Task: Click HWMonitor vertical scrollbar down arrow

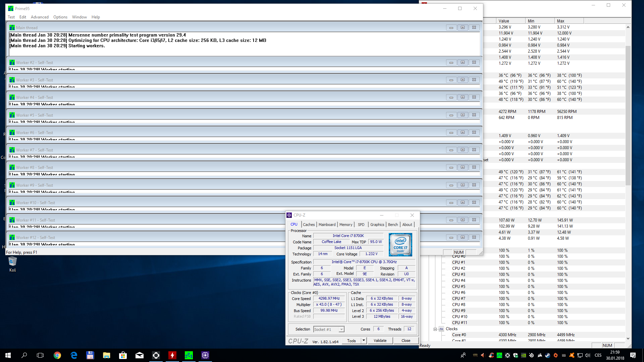Action: (628, 339)
